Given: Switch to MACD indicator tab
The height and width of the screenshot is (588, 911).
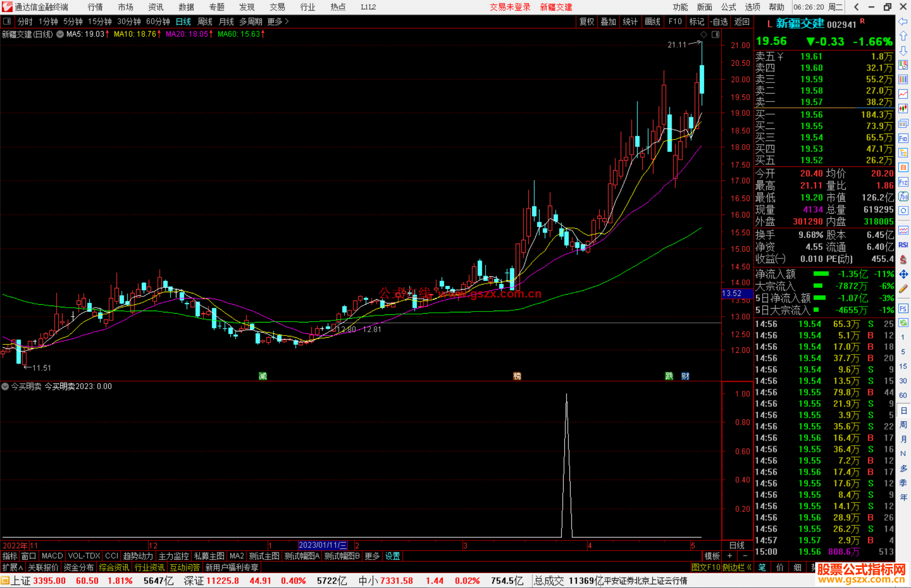Looking at the screenshot, I should (52, 556).
